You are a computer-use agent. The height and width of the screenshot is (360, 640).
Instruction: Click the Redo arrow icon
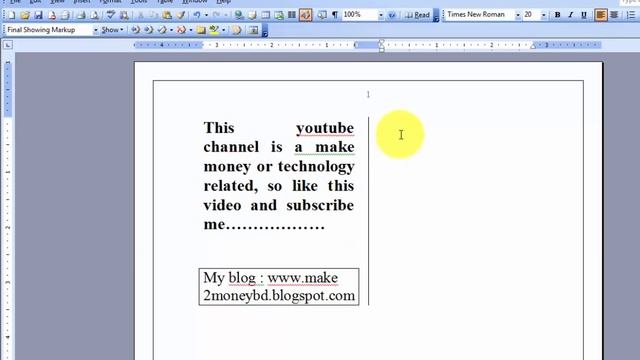click(216, 16)
